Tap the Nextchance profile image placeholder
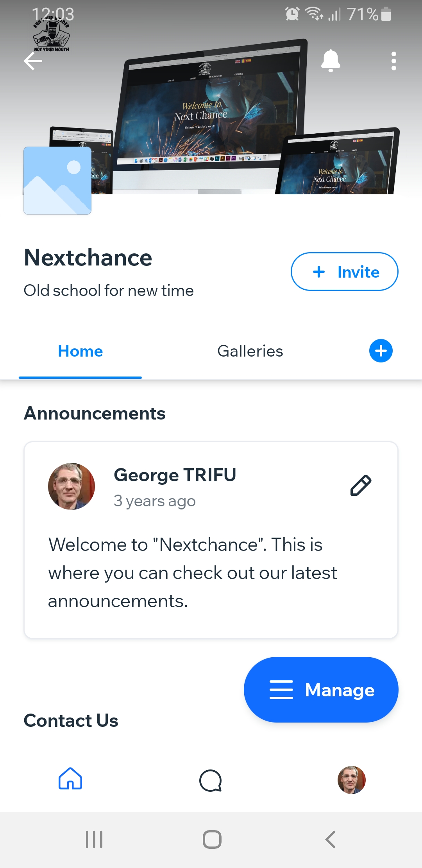Viewport: 422px width, 868px height. tap(57, 181)
